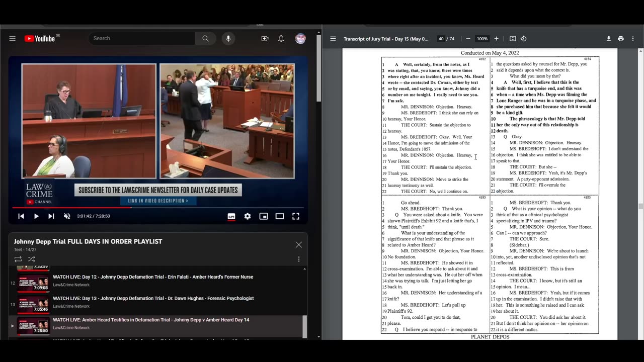
Task: Play the paused trial video
Action: coord(36,216)
